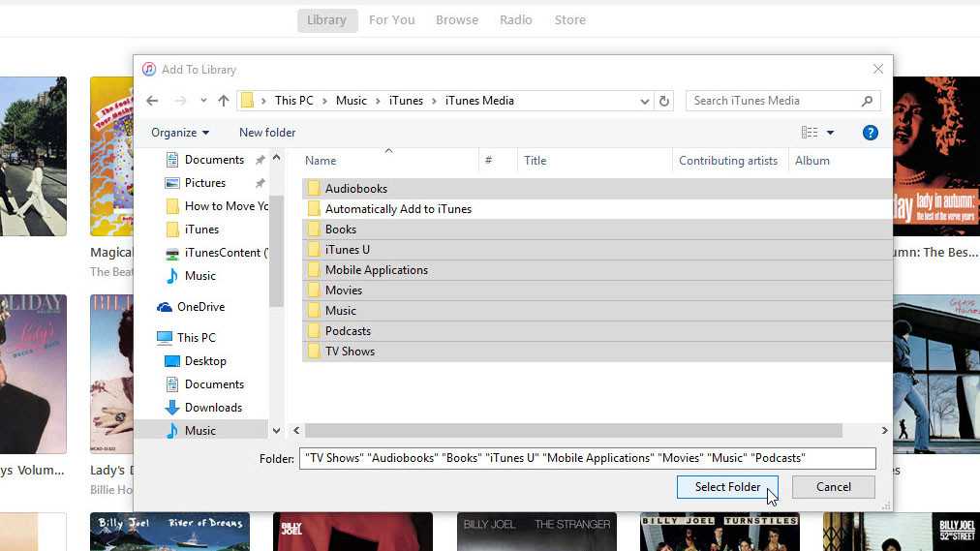Open the Help question mark button
The height and width of the screenshot is (551, 980).
coord(870,133)
